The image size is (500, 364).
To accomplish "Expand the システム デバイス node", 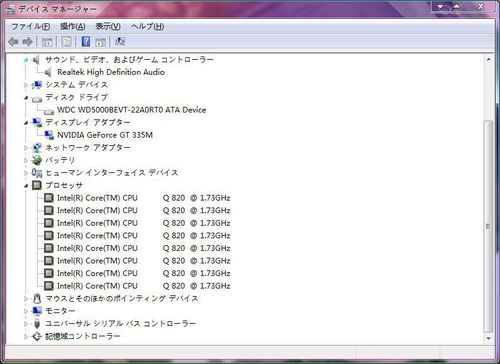I will click(x=26, y=85).
